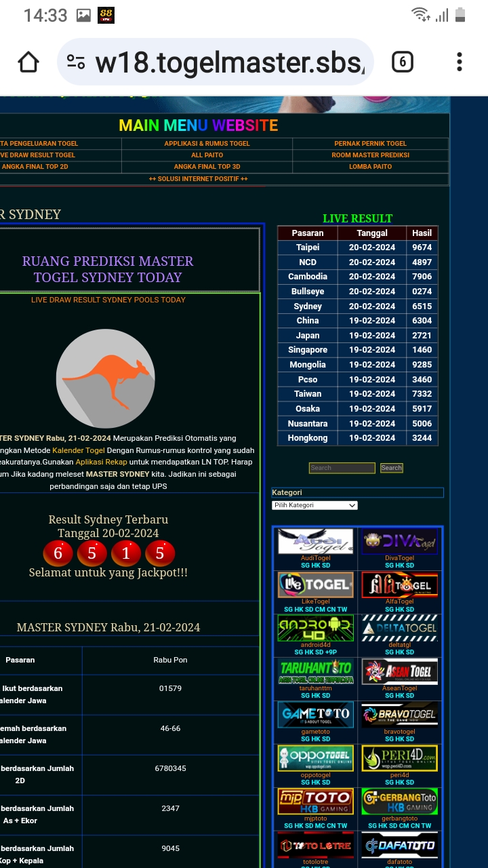Open the tab switcher showing 6 tabs
This screenshot has width=488, height=868.
402,62
